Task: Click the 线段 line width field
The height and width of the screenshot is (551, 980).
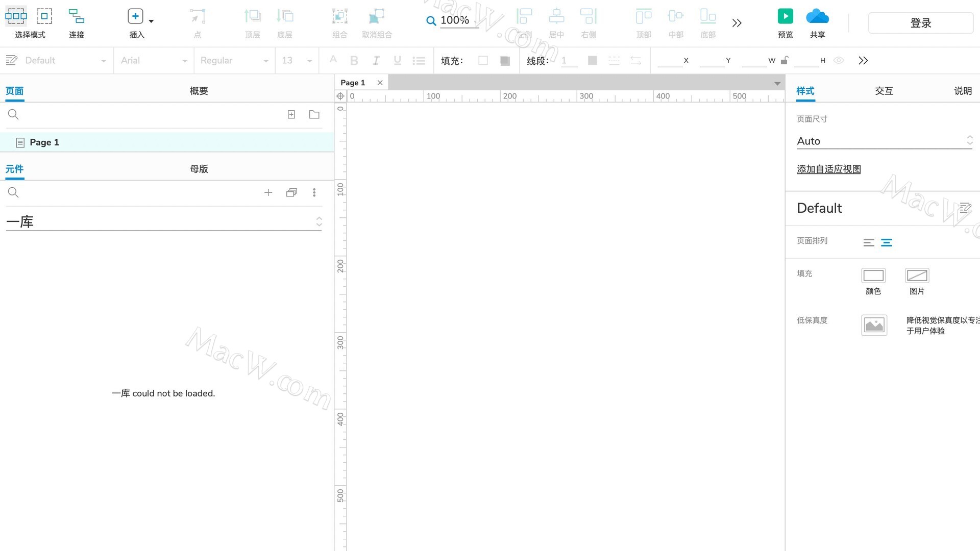Action: pos(569,61)
